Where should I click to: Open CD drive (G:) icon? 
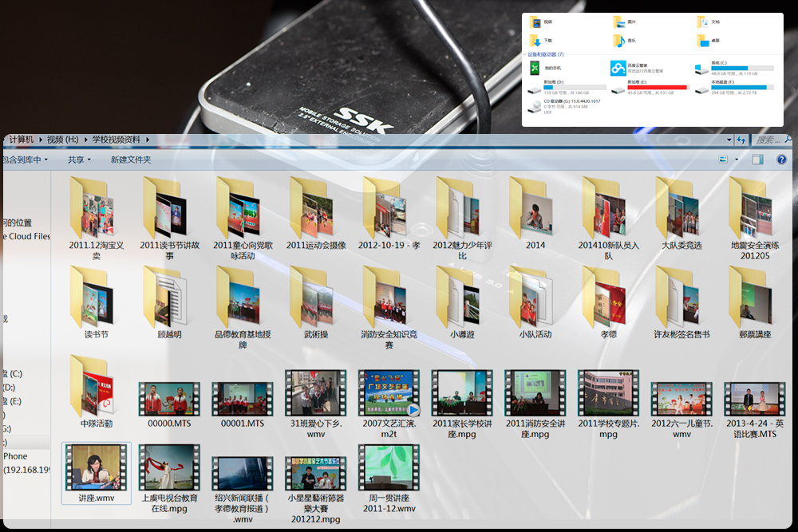[535, 105]
